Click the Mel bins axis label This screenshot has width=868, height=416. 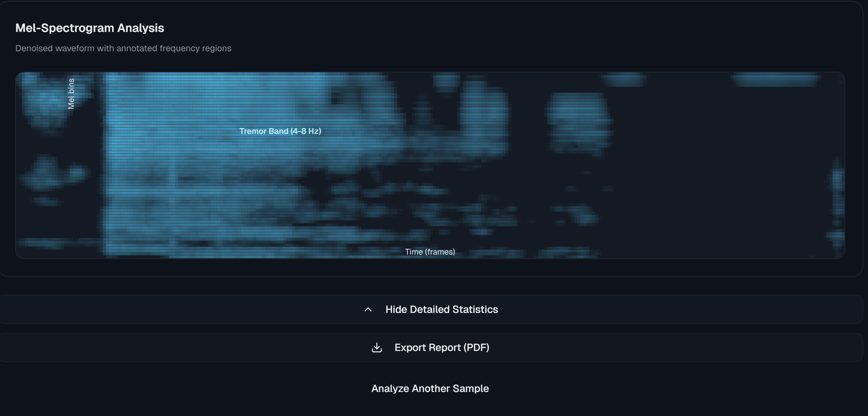(71, 94)
